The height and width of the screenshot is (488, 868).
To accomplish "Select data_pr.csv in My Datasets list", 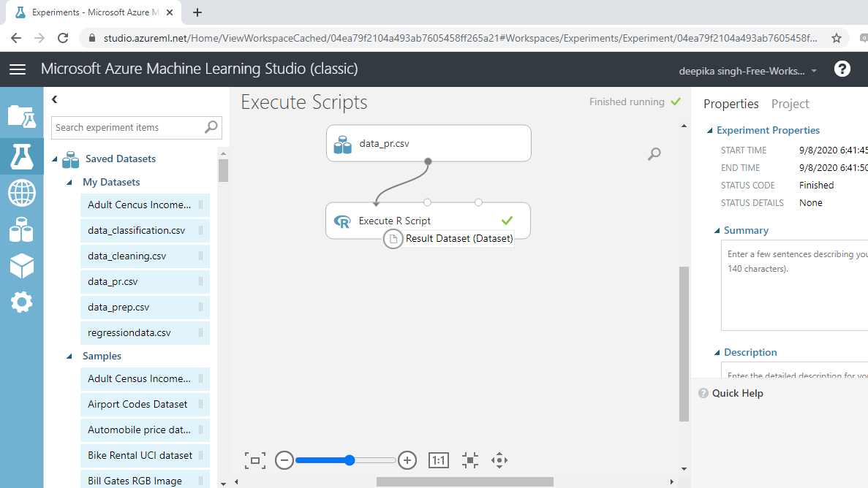I will pyautogui.click(x=145, y=282).
